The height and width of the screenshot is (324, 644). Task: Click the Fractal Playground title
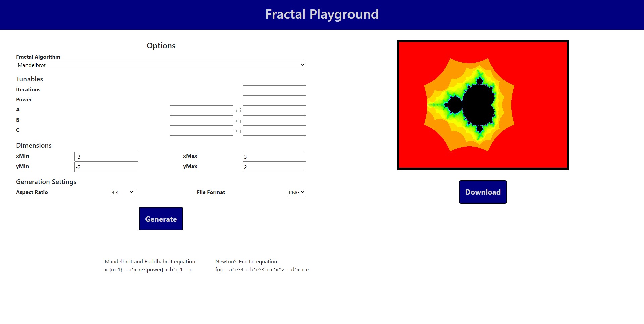tap(322, 14)
